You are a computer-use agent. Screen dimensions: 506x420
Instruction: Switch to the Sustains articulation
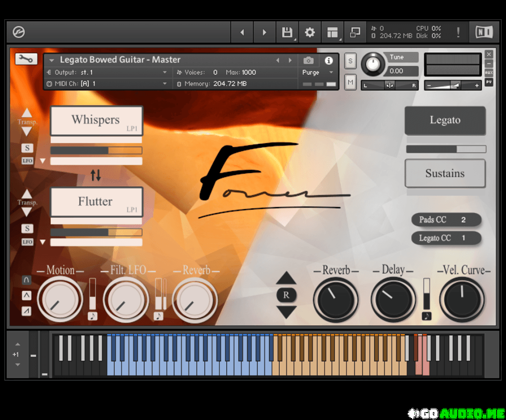[445, 173]
